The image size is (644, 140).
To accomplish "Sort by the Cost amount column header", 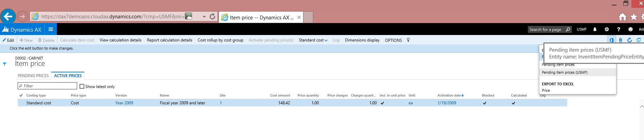I will 280,95.
